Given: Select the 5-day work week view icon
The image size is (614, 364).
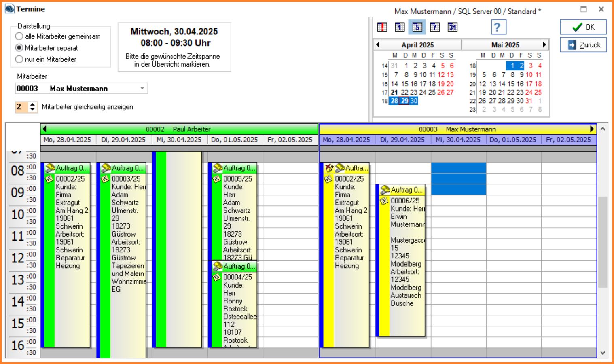Looking at the screenshot, I should [x=417, y=27].
